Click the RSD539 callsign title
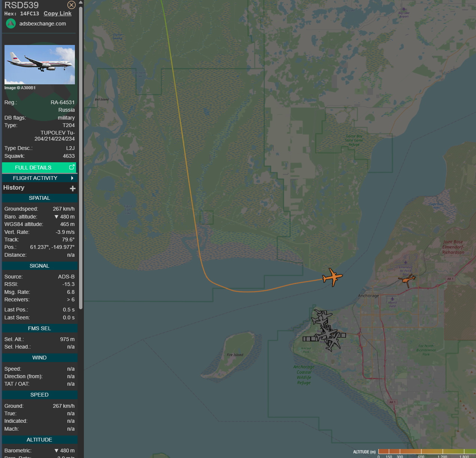Screen dimensions: 476x458 pos(21,5)
